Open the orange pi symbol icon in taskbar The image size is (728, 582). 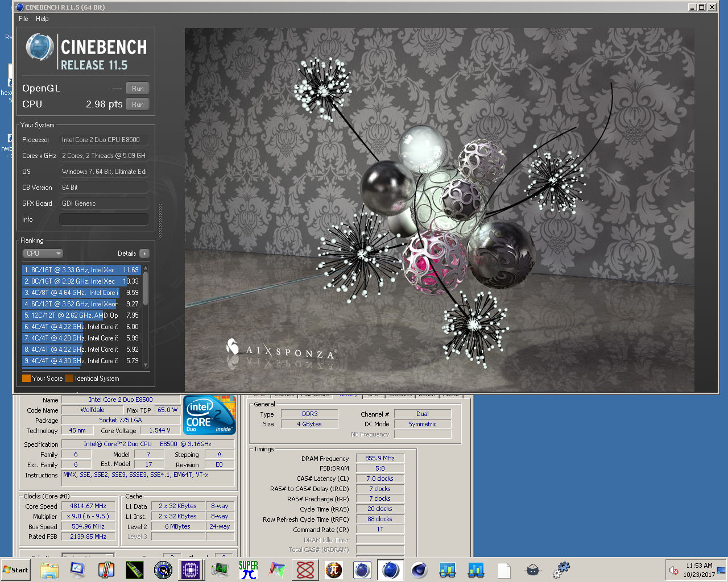pyautogui.click(x=334, y=570)
